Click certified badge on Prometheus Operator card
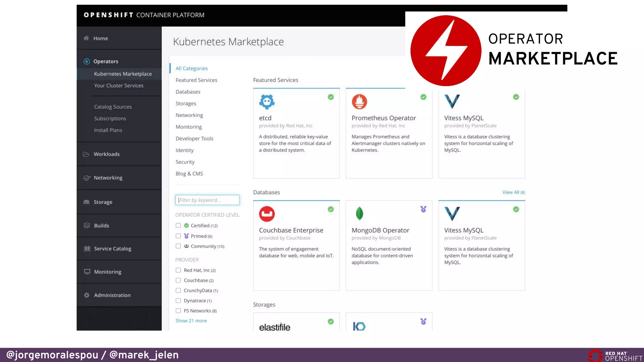Screen dimensions: 644x362 [x=424, y=97]
